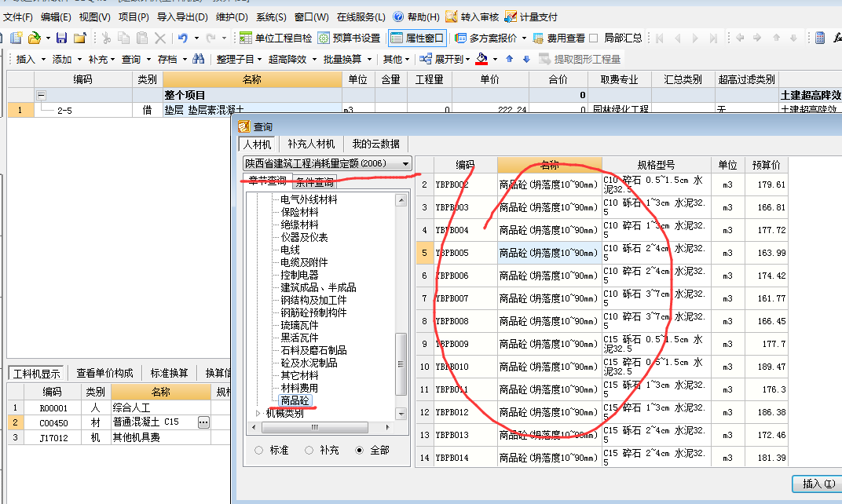842x504 pixels.
Task: Move row down with blue down arrow
Action: click(526, 59)
